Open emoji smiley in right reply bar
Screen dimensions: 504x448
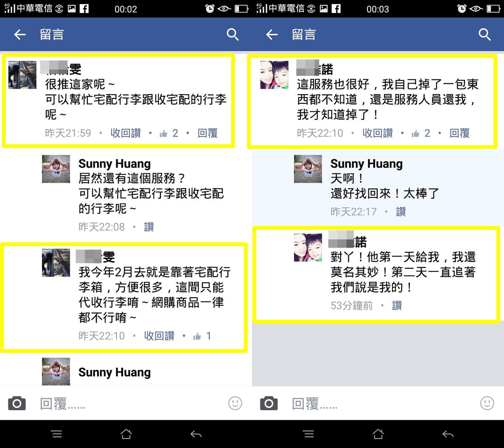[x=487, y=403]
